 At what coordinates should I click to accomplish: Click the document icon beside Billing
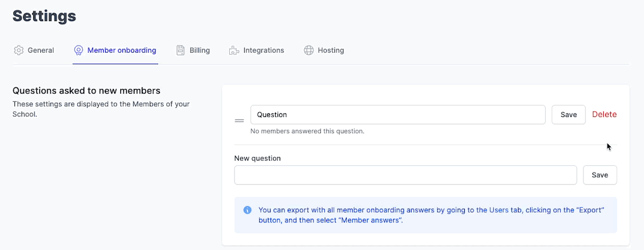coord(181,50)
